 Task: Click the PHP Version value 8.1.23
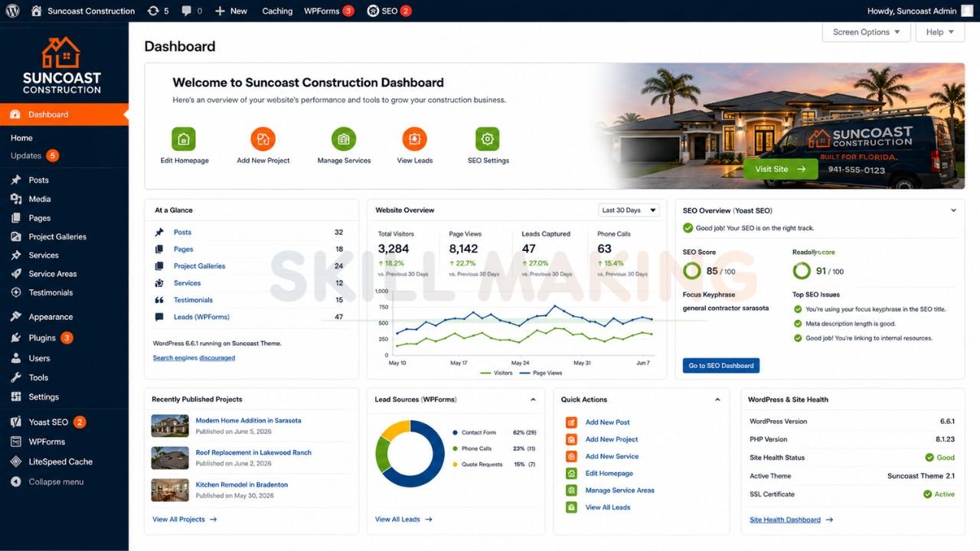coord(945,439)
